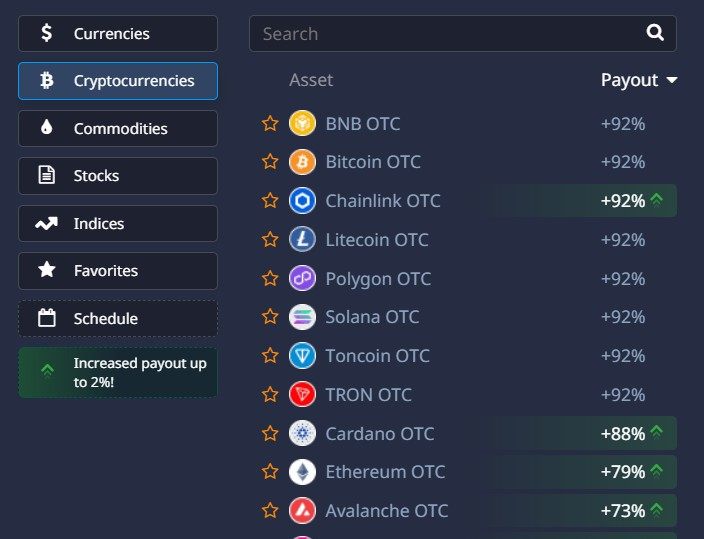Switch to the Commodities category
Image resolution: width=704 pixels, height=539 pixels.
118,129
